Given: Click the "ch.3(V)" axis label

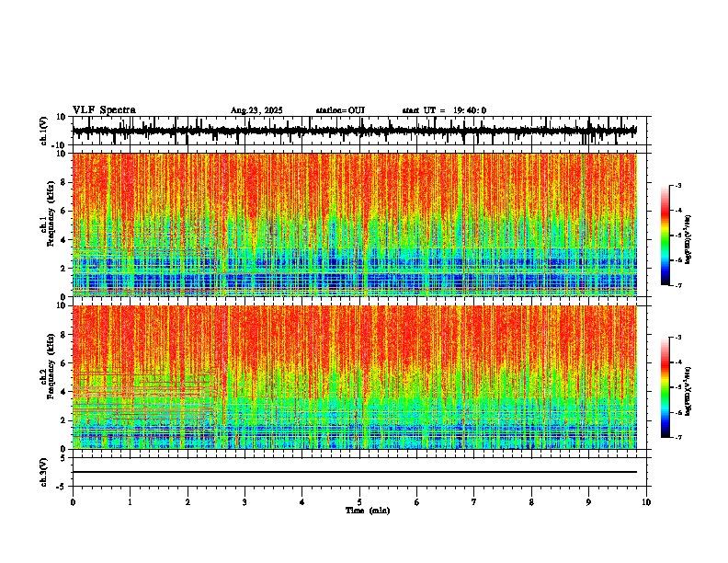Looking at the screenshot, I should (x=44, y=472).
